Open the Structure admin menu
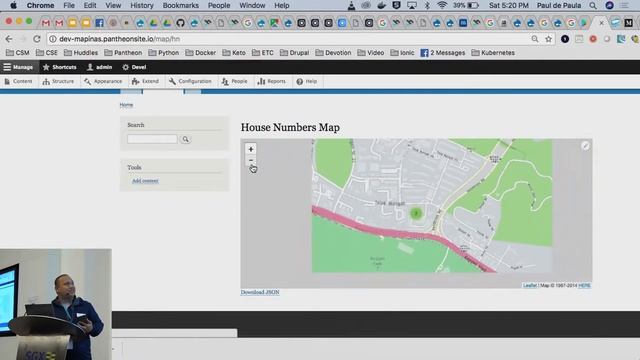Image resolution: width=640 pixels, height=360 pixels. (x=58, y=81)
